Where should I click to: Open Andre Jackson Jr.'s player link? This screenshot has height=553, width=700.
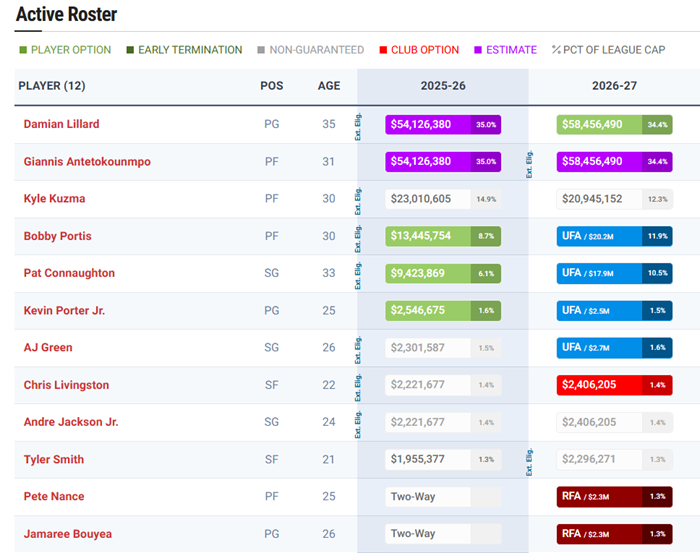[x=71, y=422]
